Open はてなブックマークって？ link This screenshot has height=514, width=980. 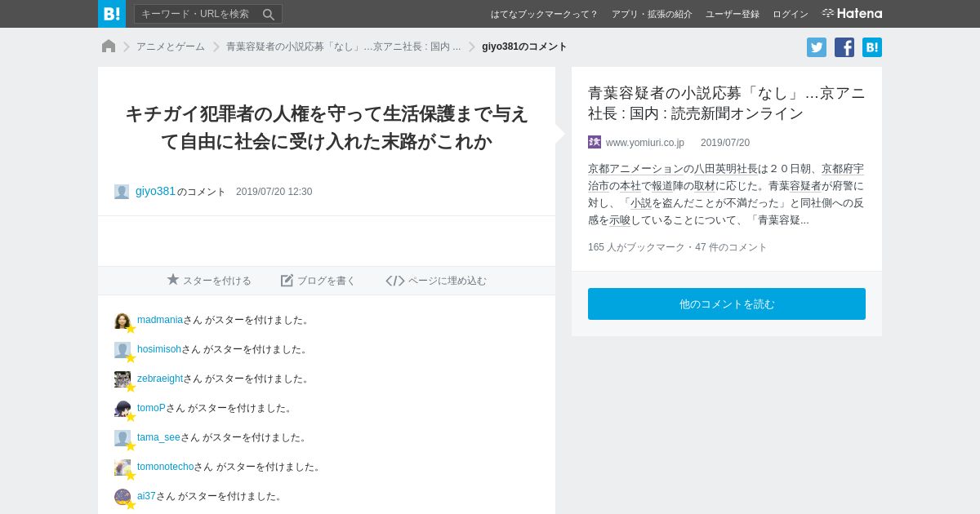(544, 14)
